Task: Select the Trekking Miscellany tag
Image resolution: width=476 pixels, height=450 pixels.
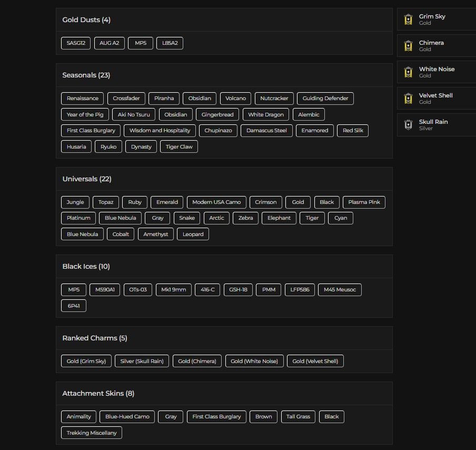Action: click(92, 433)
